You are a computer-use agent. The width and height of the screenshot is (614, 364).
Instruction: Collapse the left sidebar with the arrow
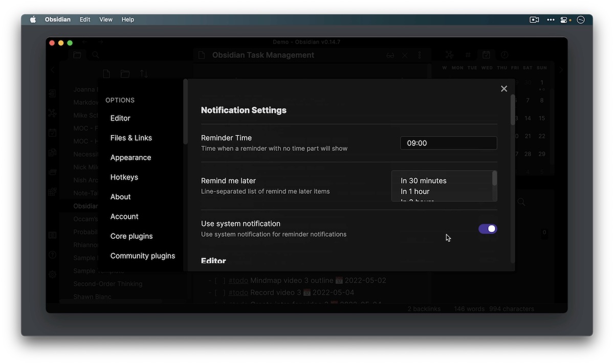(x=52, y=70)
